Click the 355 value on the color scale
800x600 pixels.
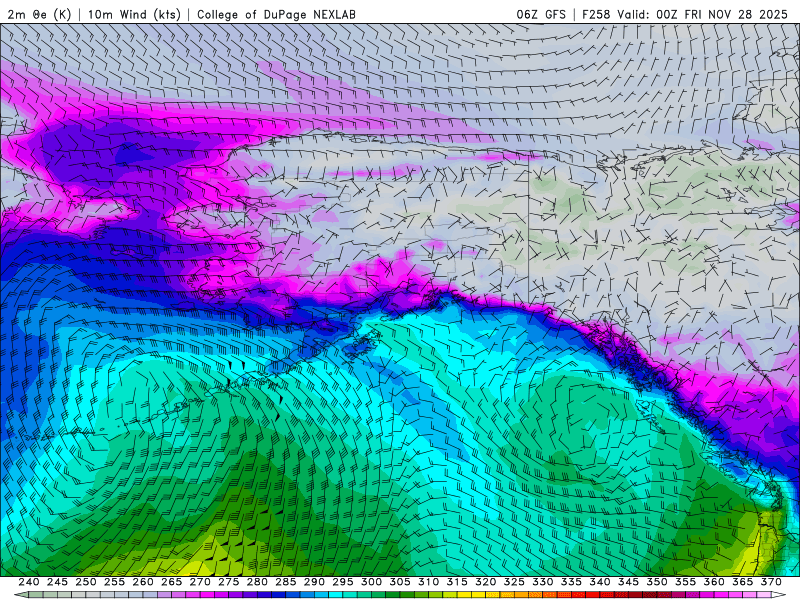click(686, 582)
